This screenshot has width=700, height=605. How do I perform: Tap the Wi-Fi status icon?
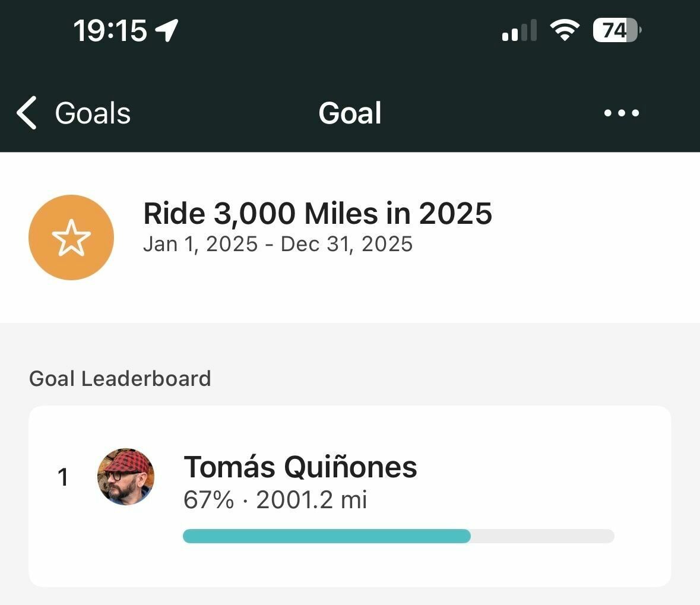click(x=565, y=30)
